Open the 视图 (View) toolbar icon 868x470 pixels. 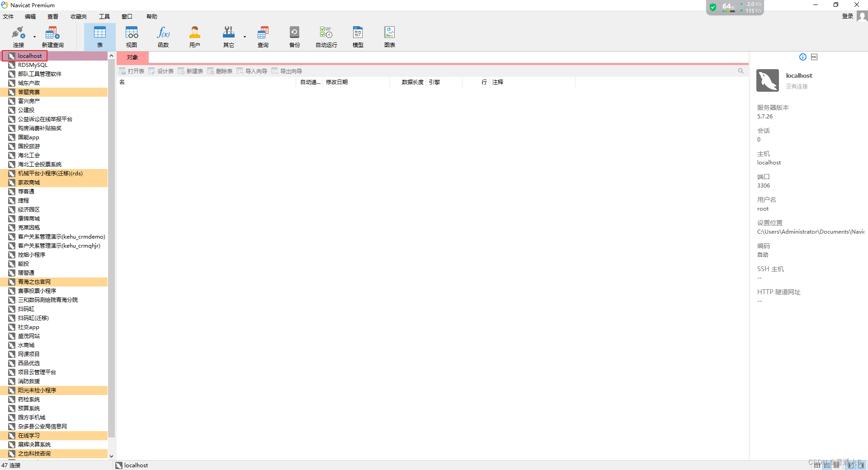point(132,37)
